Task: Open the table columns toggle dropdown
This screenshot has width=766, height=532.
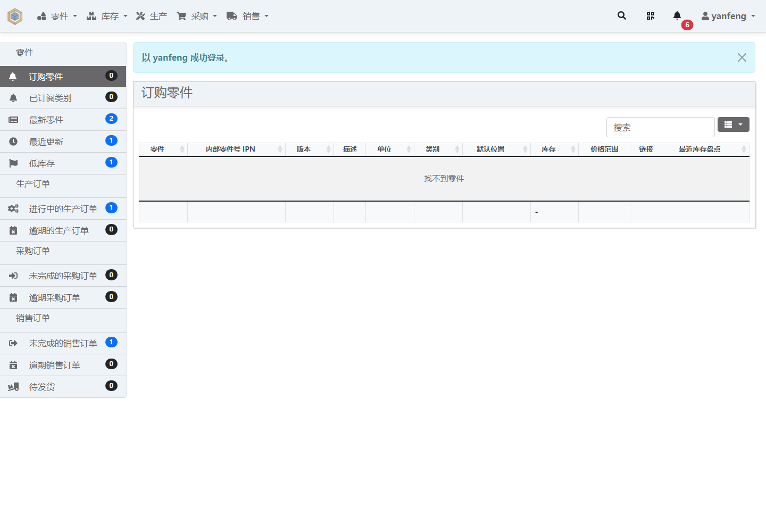Action: 734,124
